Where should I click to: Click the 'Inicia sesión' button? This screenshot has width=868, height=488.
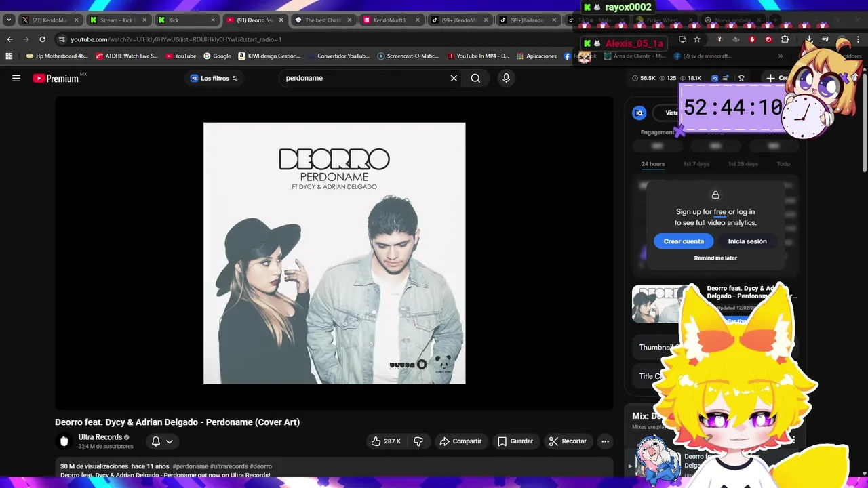point(747,241)
